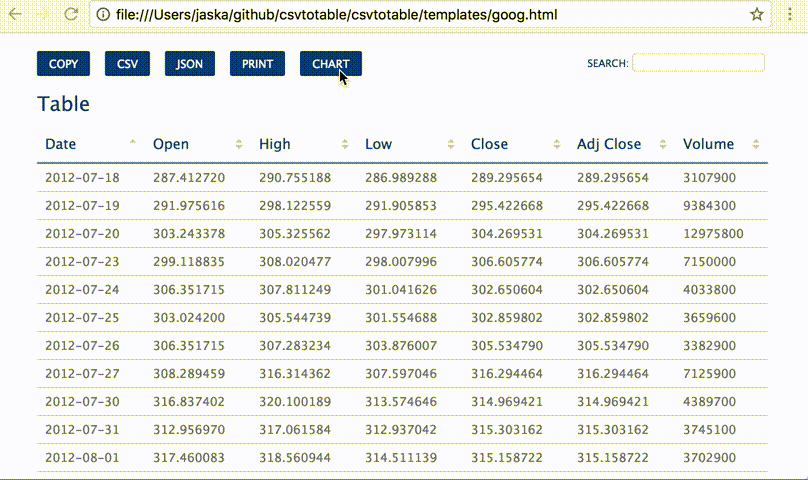Click Volume value 3659600
Viewport: 808px width, 480px height.
coord(710,317)
